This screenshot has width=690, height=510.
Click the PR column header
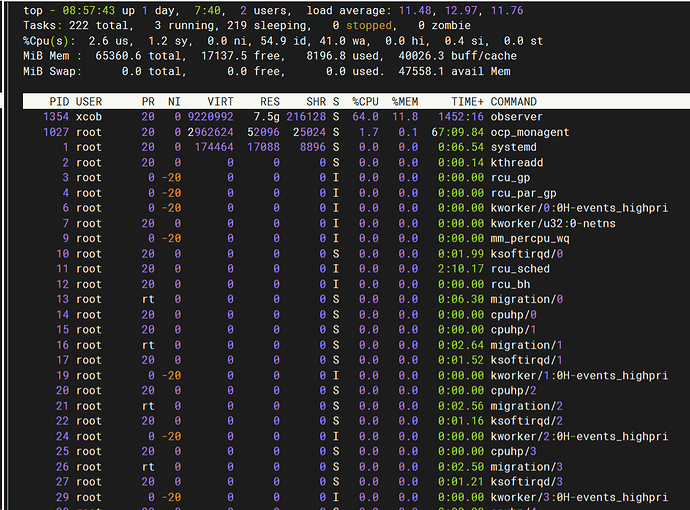148,102
